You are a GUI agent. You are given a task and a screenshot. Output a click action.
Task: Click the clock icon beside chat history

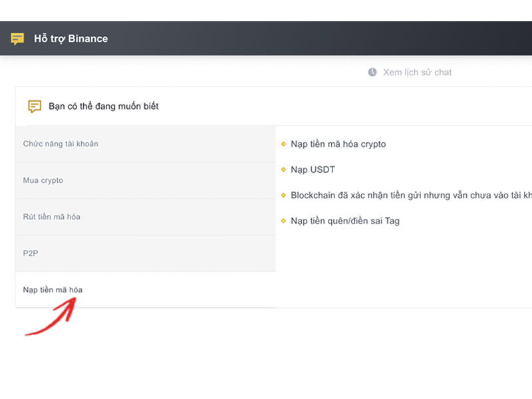point(372,72)
